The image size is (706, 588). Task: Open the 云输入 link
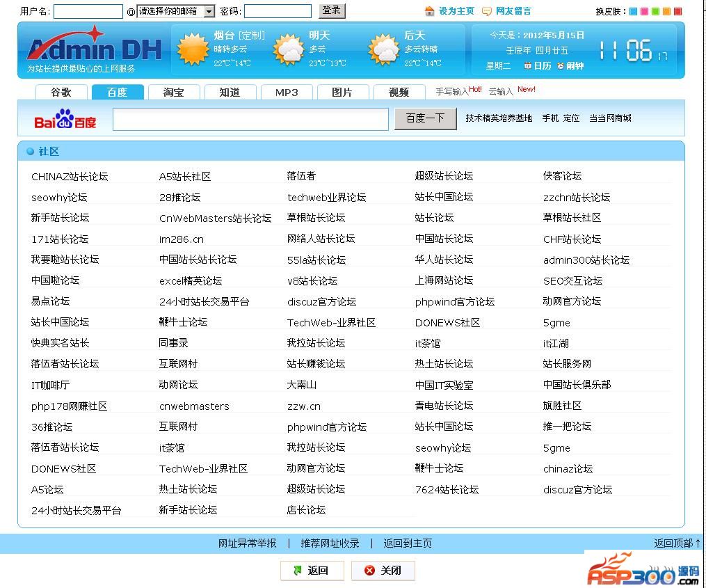coord(501,91)
